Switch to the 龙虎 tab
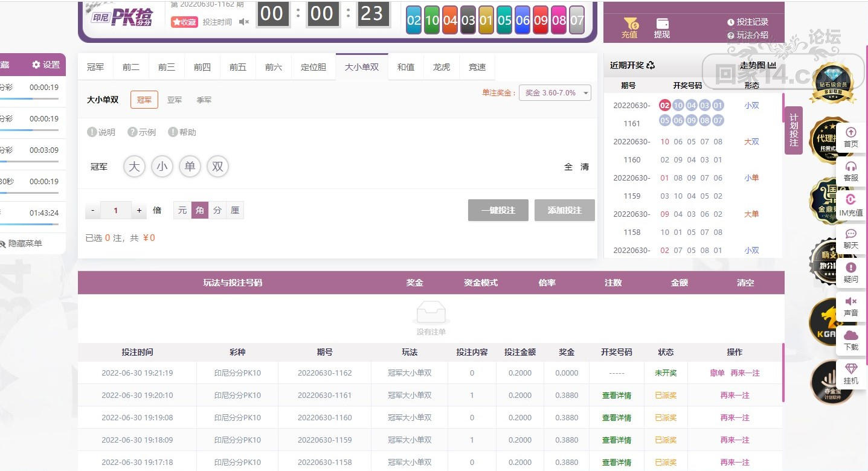 pyautogui.click(x=442, y=67)
